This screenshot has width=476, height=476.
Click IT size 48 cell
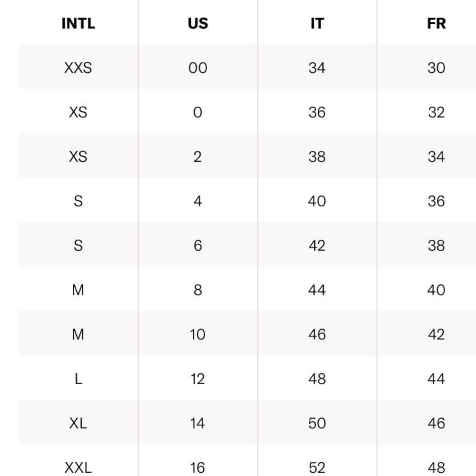[317, 379]
